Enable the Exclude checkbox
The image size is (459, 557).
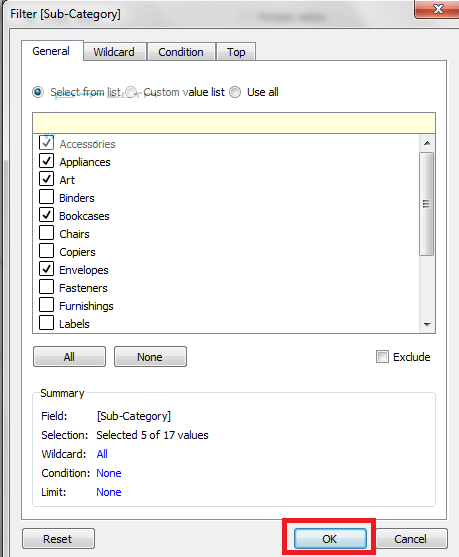(382, 356)
